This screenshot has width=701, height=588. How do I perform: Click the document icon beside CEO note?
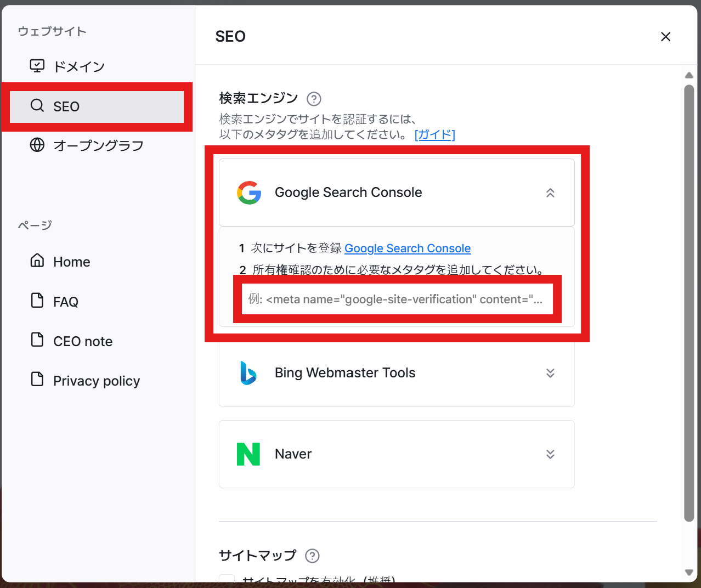(x=37, y=340)
